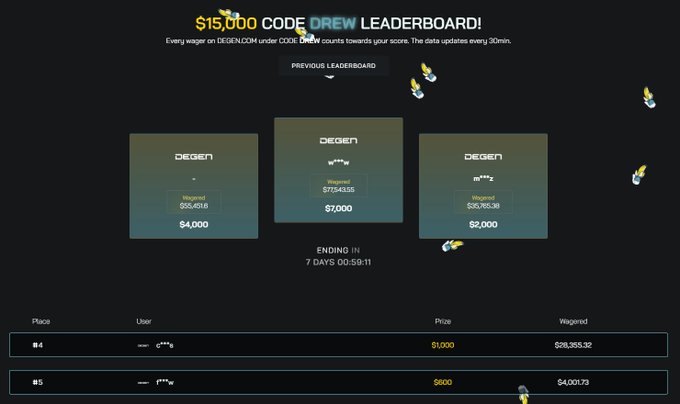Click the $4,001.73 wagered value
The width and height of the screenshot is (680, 404).
(x=573, y=382)
